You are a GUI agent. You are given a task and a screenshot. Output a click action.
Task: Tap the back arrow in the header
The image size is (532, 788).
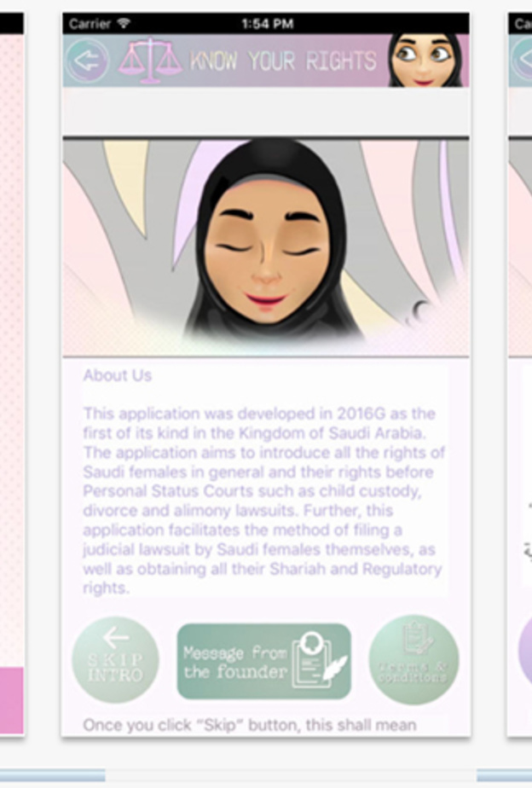point(88,61)
